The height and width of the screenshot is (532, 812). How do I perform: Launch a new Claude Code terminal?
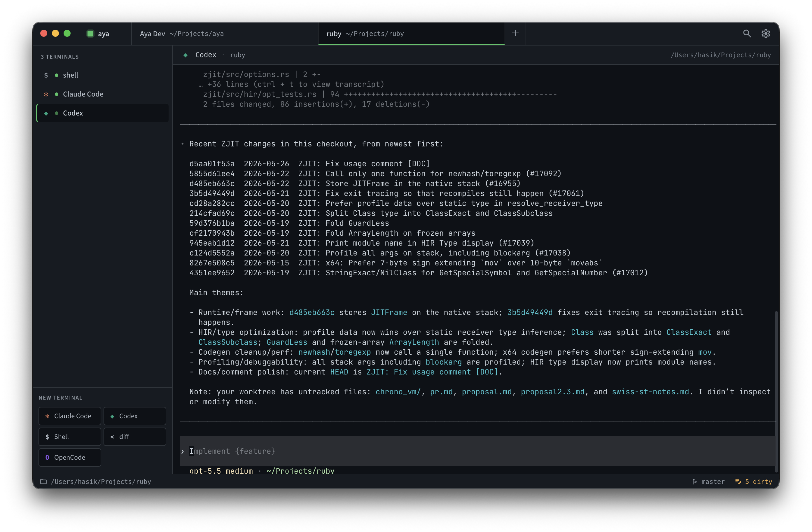(70, 416)
